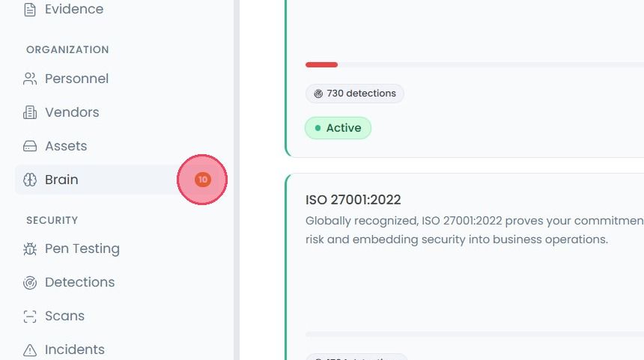
Task: Go to the Personnel page
Action: 77,79
